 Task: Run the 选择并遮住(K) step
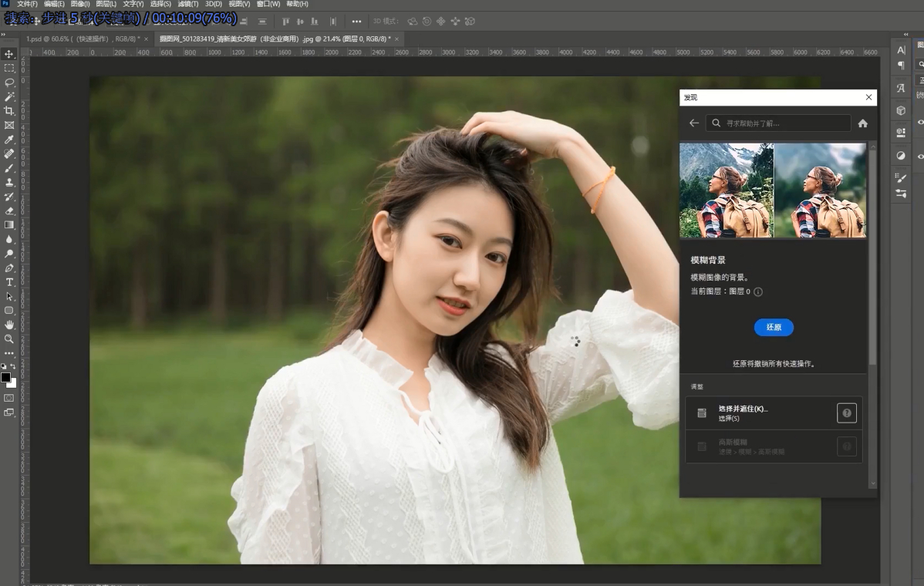tap(774, 413)
